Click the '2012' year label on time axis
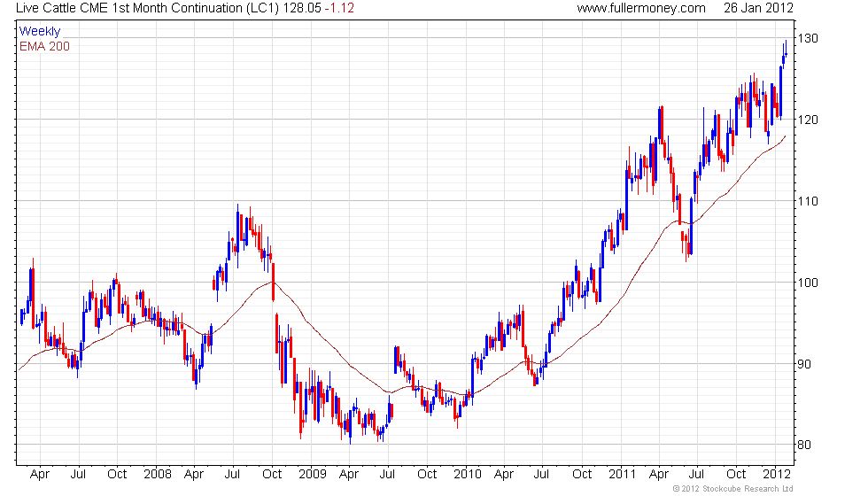 click(777, 475)
